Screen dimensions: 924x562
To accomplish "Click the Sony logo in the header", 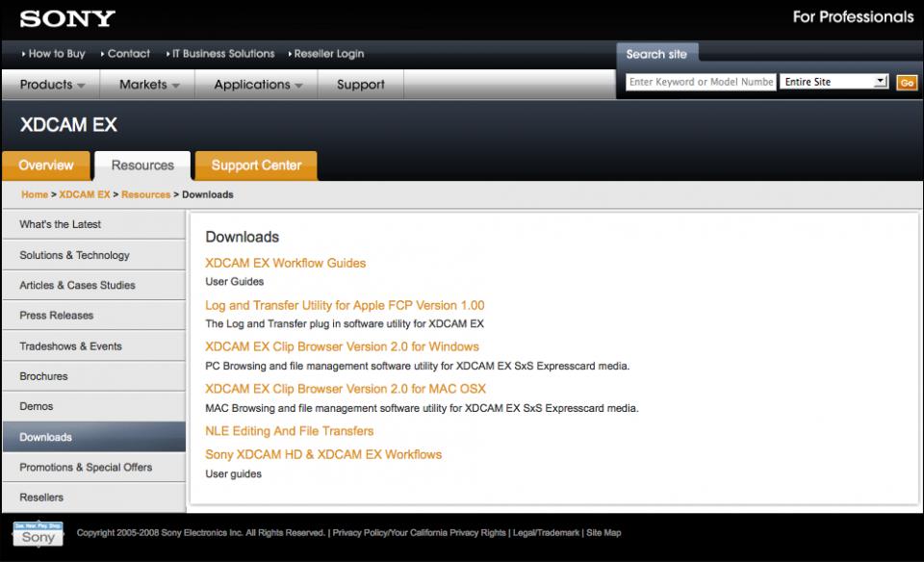I will coord(67,18).
